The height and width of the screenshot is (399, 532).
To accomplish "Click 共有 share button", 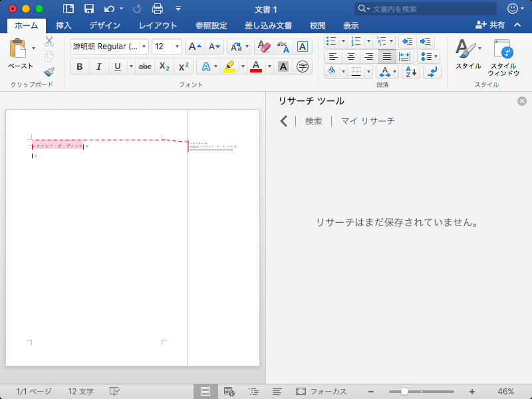I will [490, 25].
